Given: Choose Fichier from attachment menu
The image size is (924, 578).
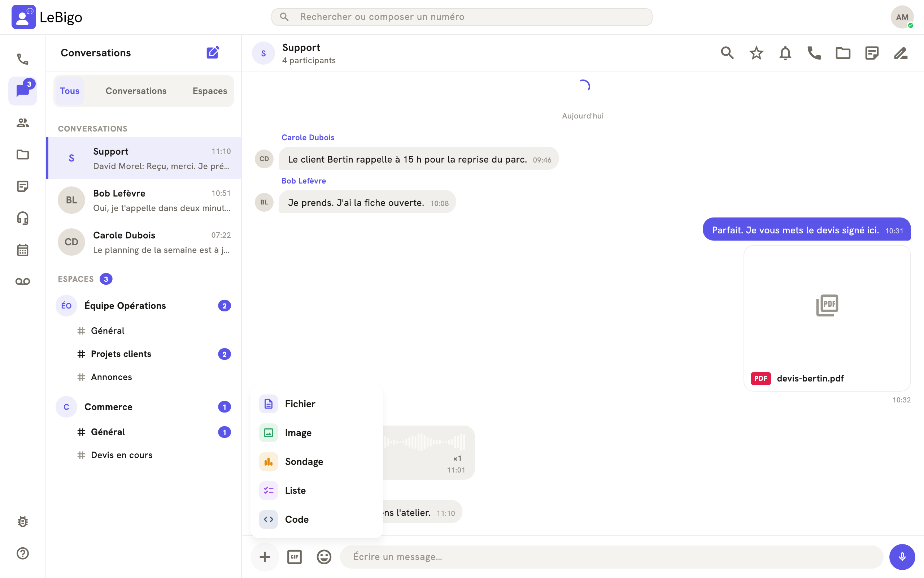Looking at the screenshot, I should pyautogui.click(x=317, y=404).
